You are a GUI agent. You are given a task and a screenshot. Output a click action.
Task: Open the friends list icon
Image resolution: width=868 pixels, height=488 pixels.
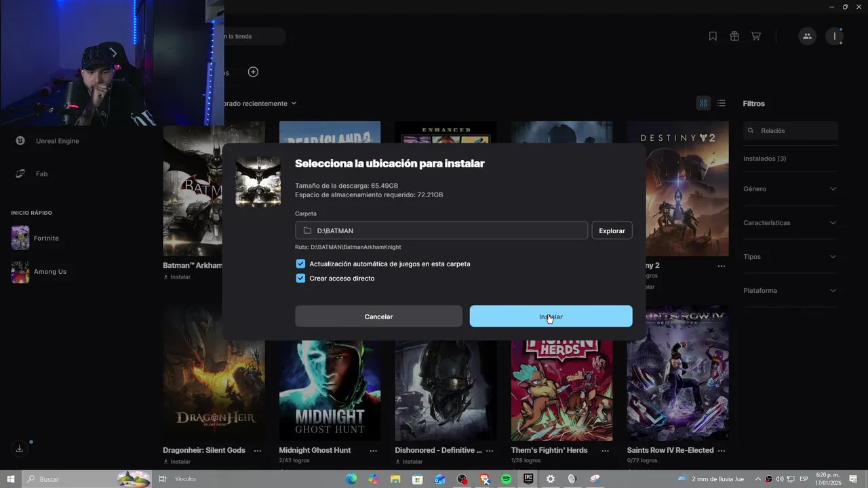point(807,36)
